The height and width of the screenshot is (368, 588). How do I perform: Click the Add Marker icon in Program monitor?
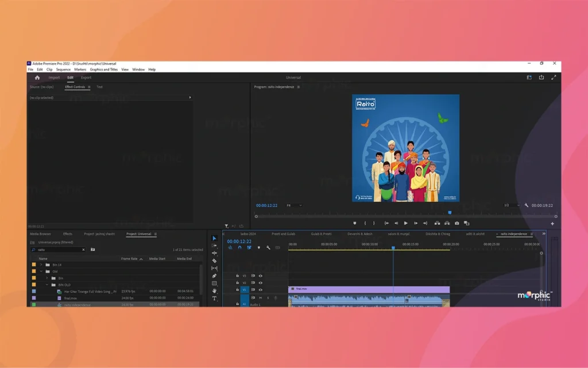point(355,223)
